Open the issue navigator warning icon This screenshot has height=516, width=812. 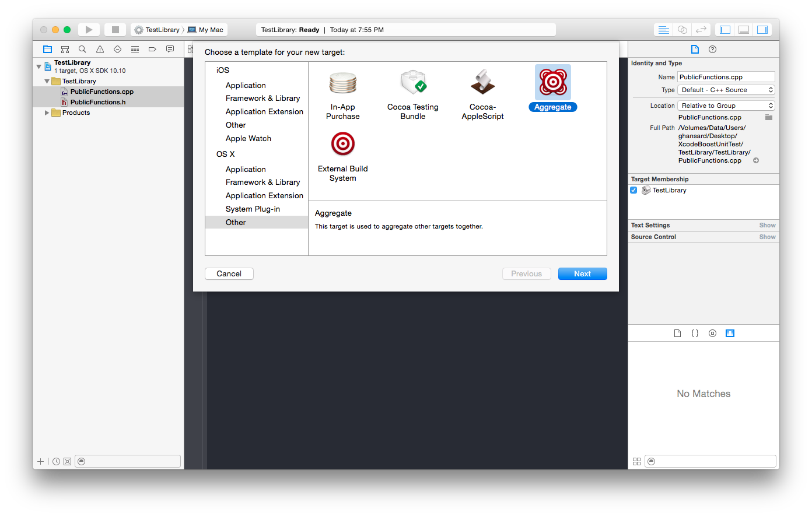point(100,49)
